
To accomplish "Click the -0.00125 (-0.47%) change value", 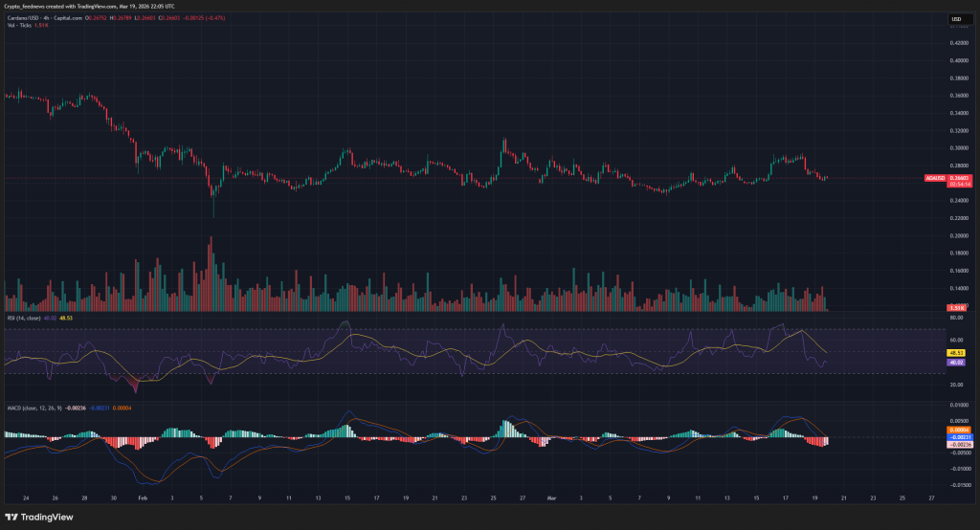I will click(204, 18).
